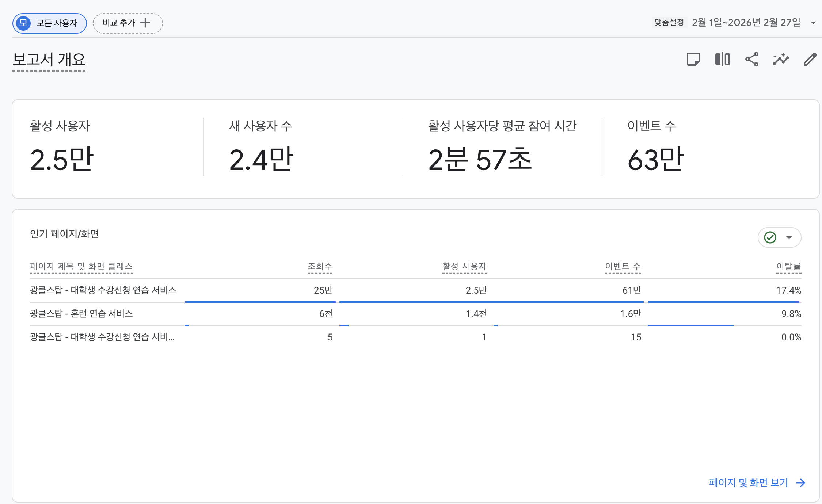The image size is (822, 504).
Task: Click the 모든 사용자 segment chip
Action: point(50,23)
